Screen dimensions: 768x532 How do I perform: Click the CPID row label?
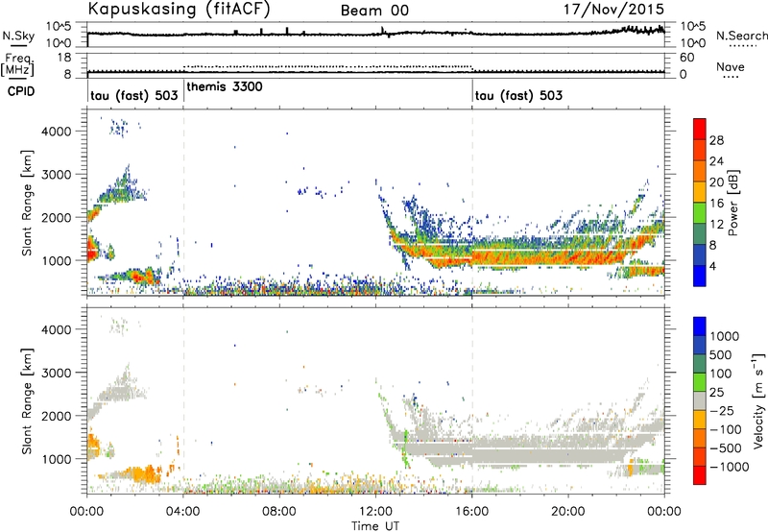click(x=21, y=91)
